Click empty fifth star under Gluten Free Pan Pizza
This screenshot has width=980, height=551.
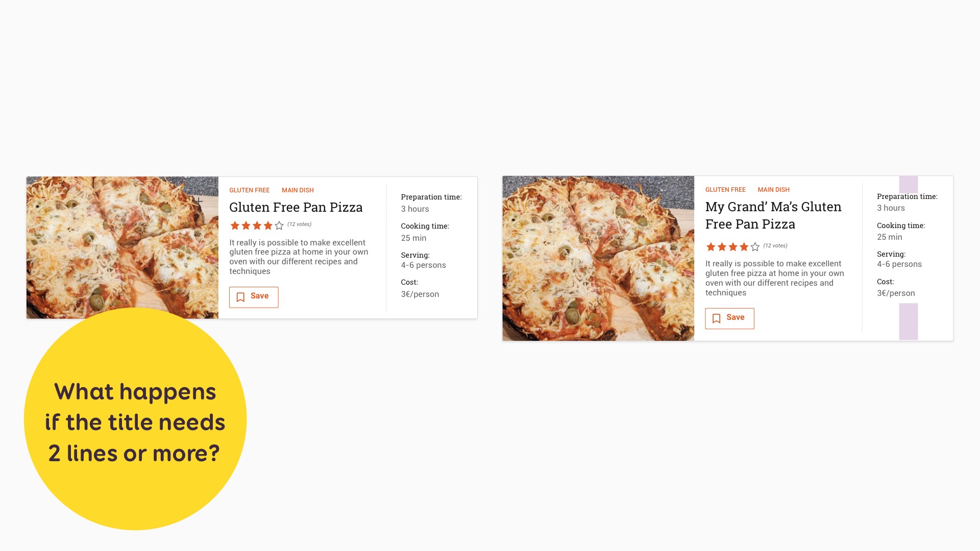(x=279, y=226)
